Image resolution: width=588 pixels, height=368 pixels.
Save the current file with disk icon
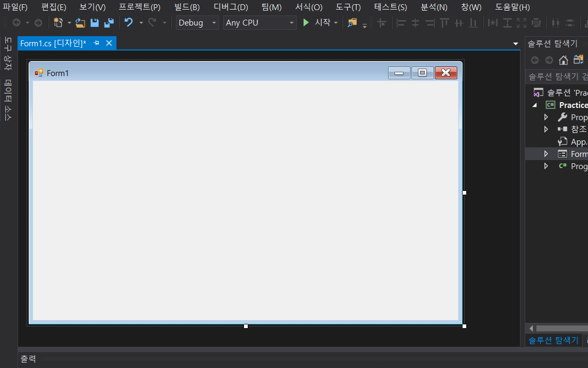pos(95,23)
